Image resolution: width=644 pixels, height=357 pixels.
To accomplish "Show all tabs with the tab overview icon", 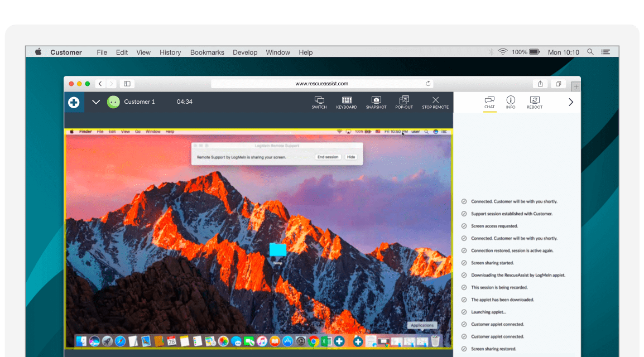I will pyautogui.click(x=558, y=84).
